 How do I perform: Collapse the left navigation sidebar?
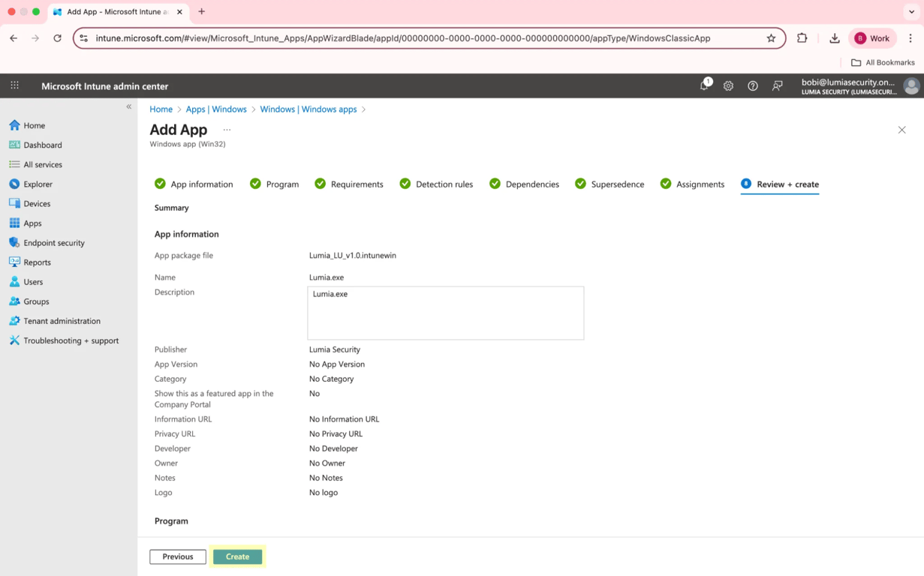[x=129, y=106]
